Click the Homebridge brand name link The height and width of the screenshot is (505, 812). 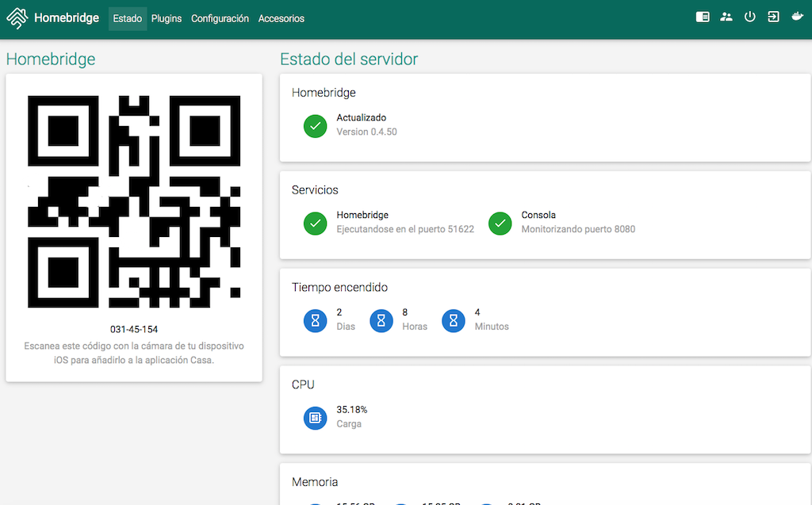click(x=66, y=18)
